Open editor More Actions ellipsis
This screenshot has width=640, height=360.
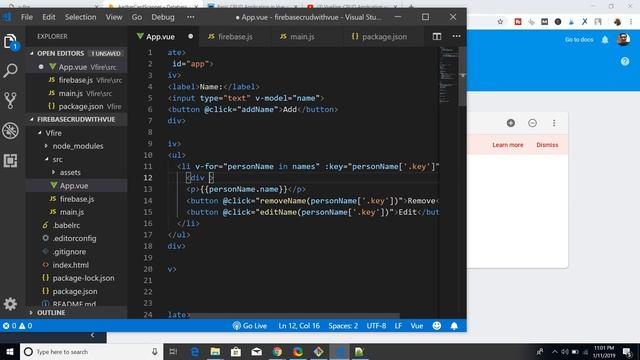point(456,36)
